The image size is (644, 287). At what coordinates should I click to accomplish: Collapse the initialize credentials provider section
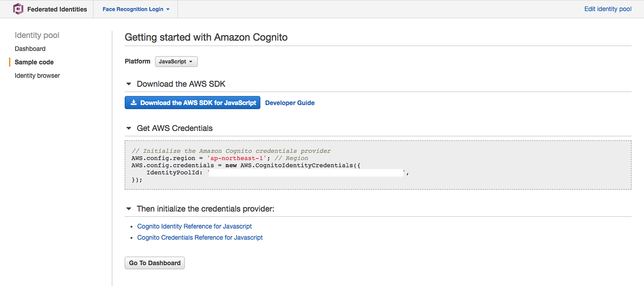(x=129, y=209)
